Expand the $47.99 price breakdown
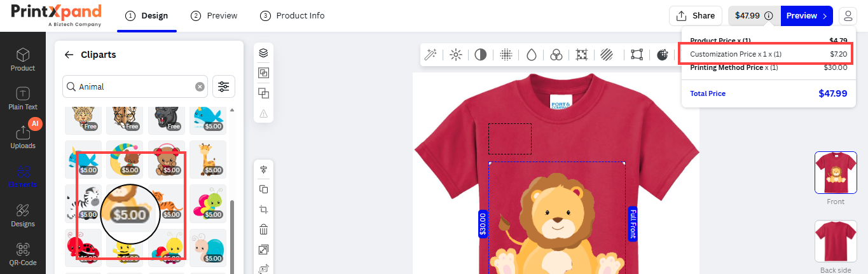868x274 pixels. pyautogui.click(x=754, y=16)
